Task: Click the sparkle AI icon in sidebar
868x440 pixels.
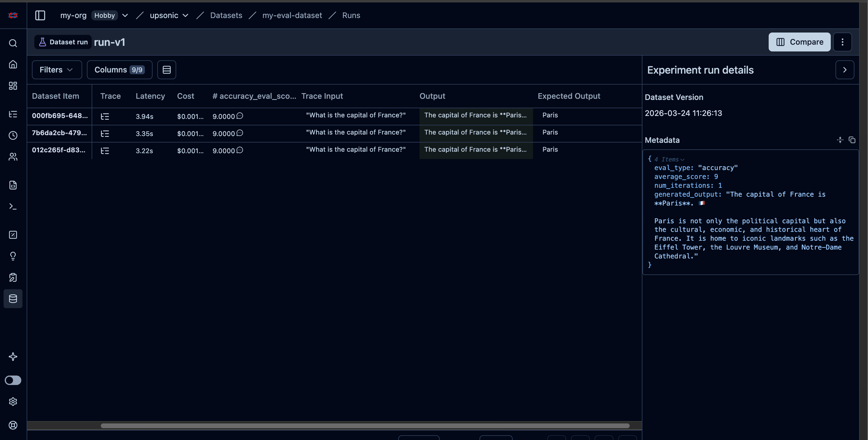Action: 13,356
